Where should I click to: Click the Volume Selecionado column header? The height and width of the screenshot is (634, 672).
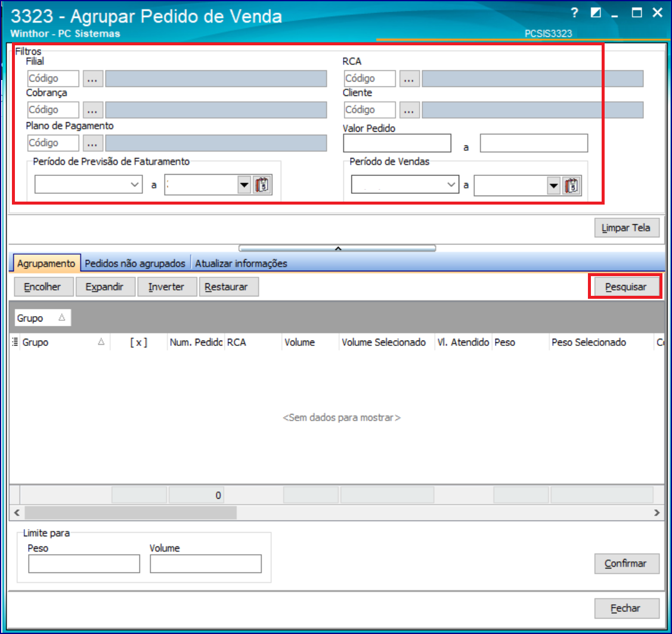tap(386, 342)
